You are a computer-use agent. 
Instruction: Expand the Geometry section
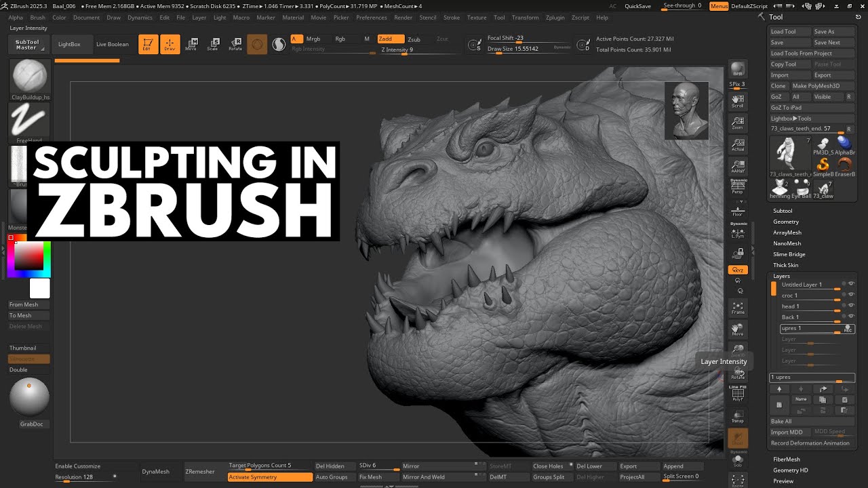pyautogui.click(x=786, y=222)
